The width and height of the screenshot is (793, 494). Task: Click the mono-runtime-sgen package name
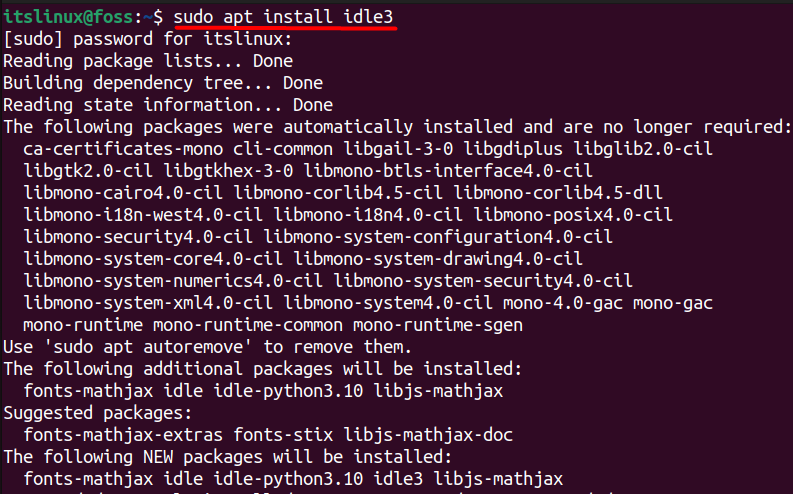click(x=438, y=325)
